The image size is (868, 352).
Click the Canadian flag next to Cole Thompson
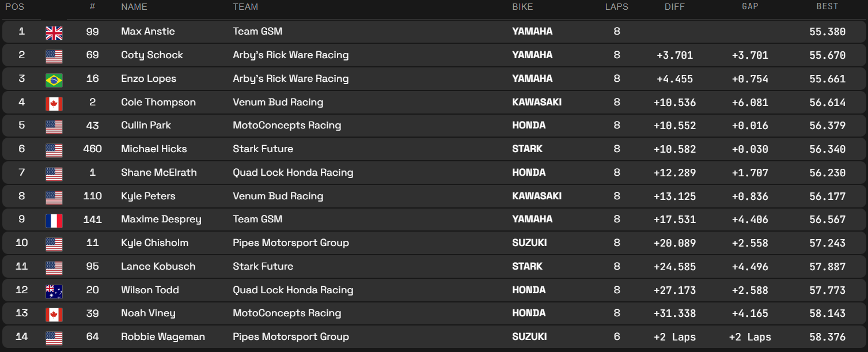54,104
